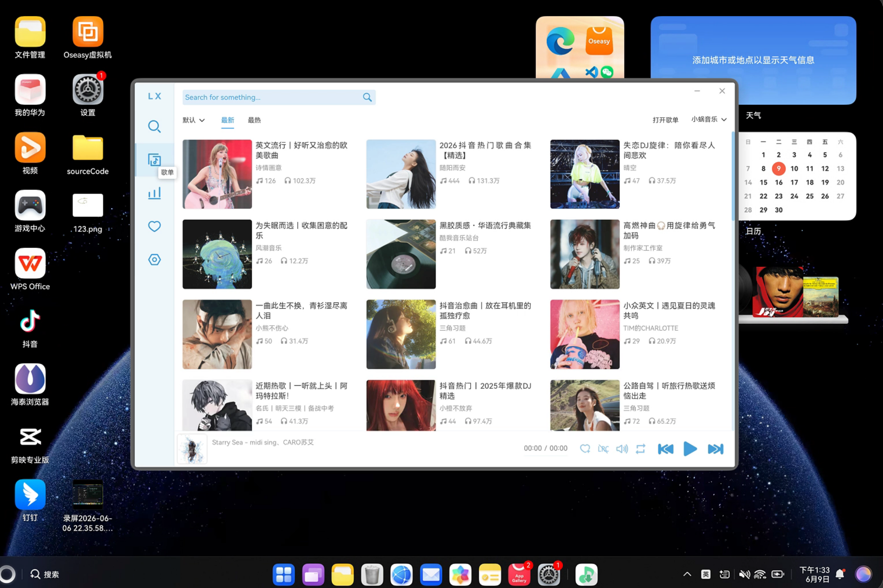Open playlist 一曲此生不换，青衫湿尽离人泪
Viewport: 883px width, 588px height.
pyautogui.click(x=301, y=311)
